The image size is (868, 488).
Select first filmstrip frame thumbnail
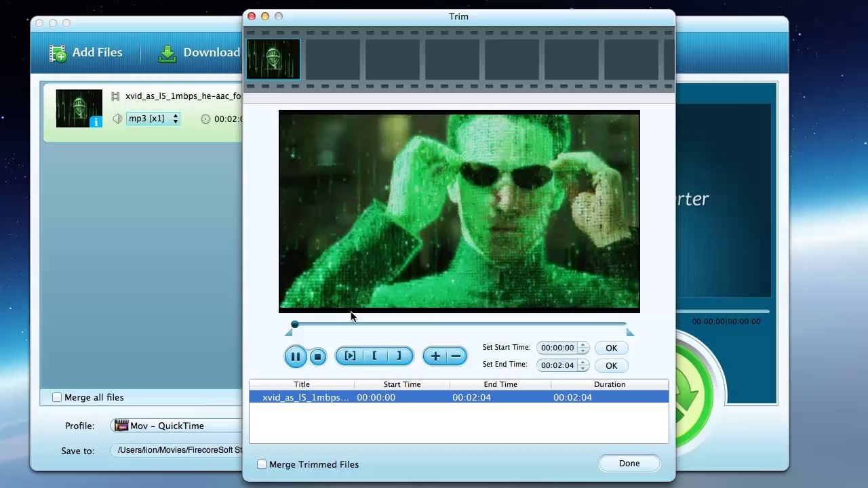[x=273, y=60]
